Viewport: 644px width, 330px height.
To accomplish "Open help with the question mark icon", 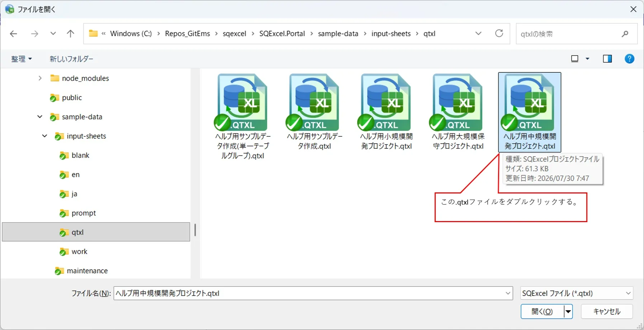I will coord(629,59).
